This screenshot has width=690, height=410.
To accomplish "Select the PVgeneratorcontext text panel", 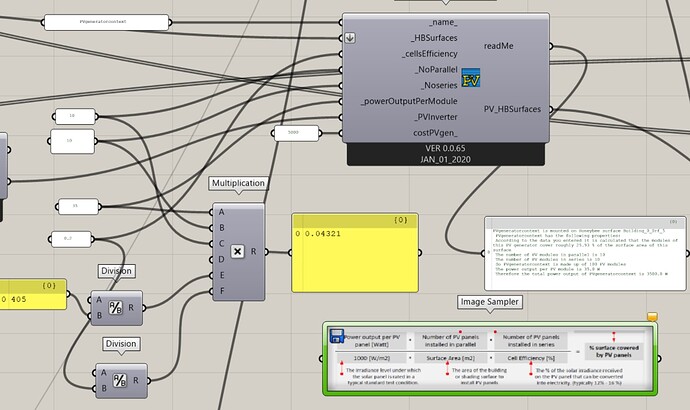I will [x=106, y=22].
